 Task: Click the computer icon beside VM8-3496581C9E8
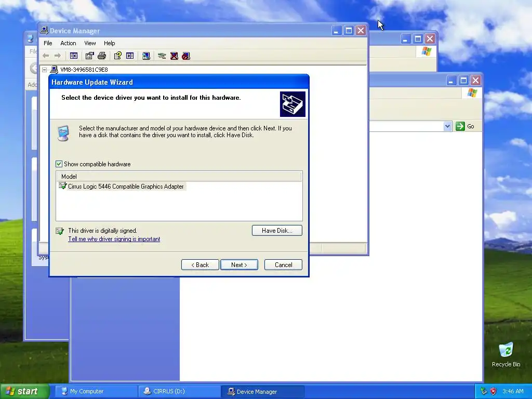[54, 70]
